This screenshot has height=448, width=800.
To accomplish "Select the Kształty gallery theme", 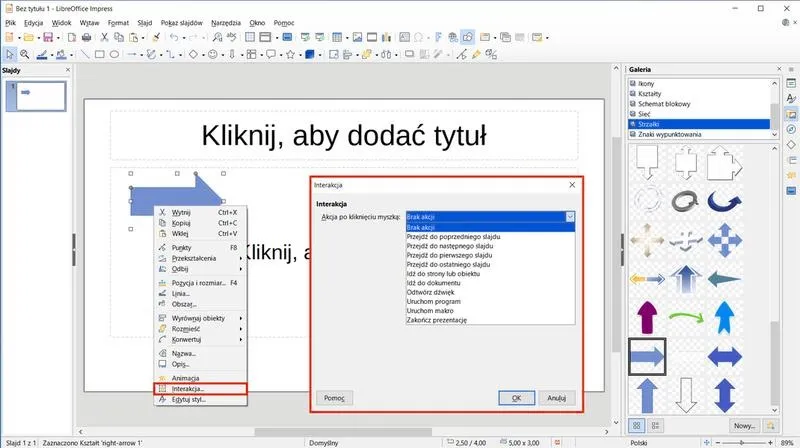I will [699, 93].
